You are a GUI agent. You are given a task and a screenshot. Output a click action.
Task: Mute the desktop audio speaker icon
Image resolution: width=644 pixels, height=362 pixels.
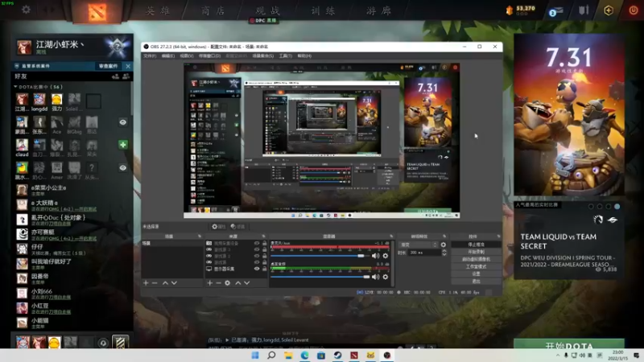(x=375, y=277)
